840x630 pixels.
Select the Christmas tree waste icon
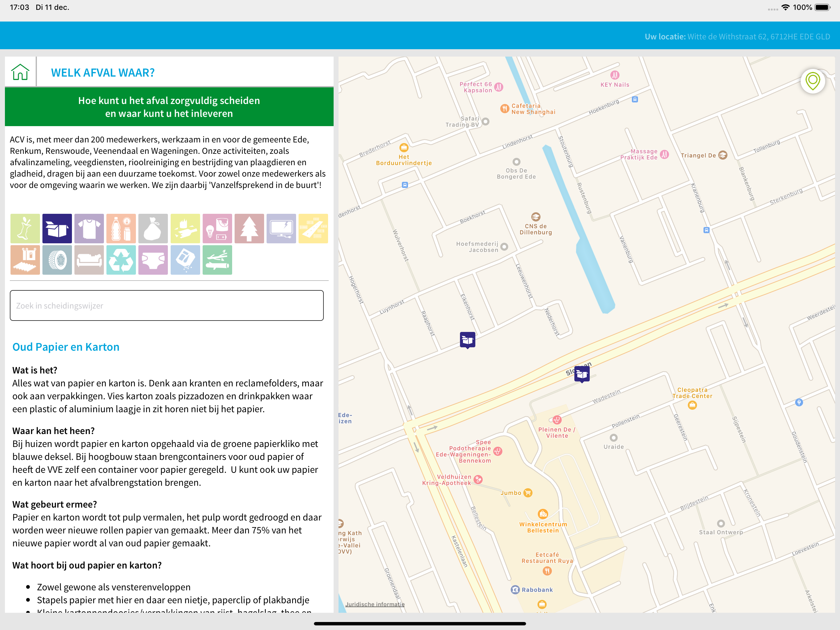click(249, 228)
